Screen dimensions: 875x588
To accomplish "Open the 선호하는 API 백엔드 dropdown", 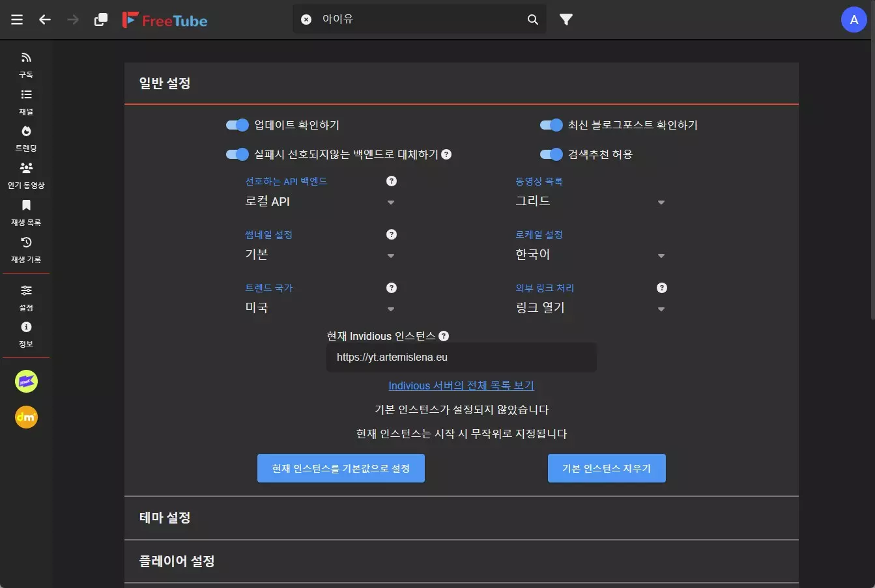I will (321, 202).
